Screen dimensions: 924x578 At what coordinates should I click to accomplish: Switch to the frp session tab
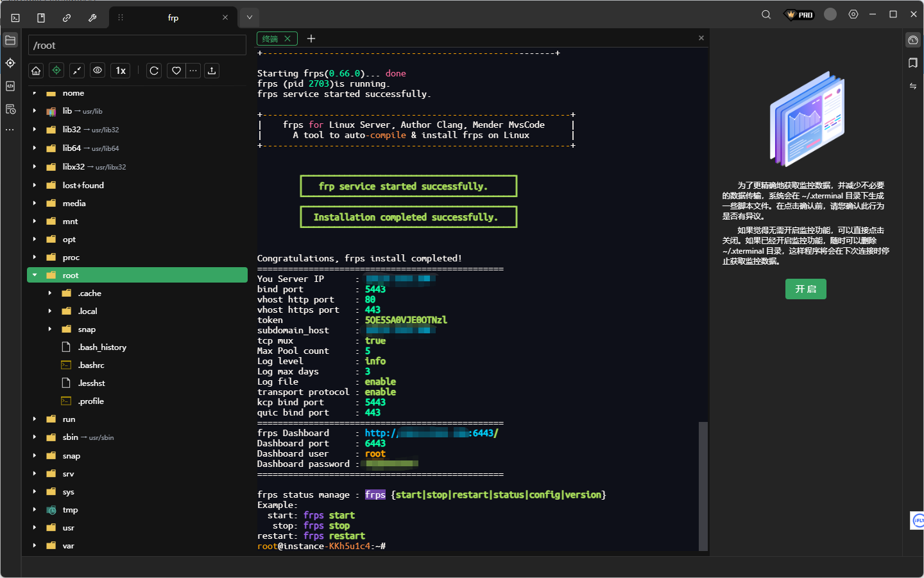(173, 18)
